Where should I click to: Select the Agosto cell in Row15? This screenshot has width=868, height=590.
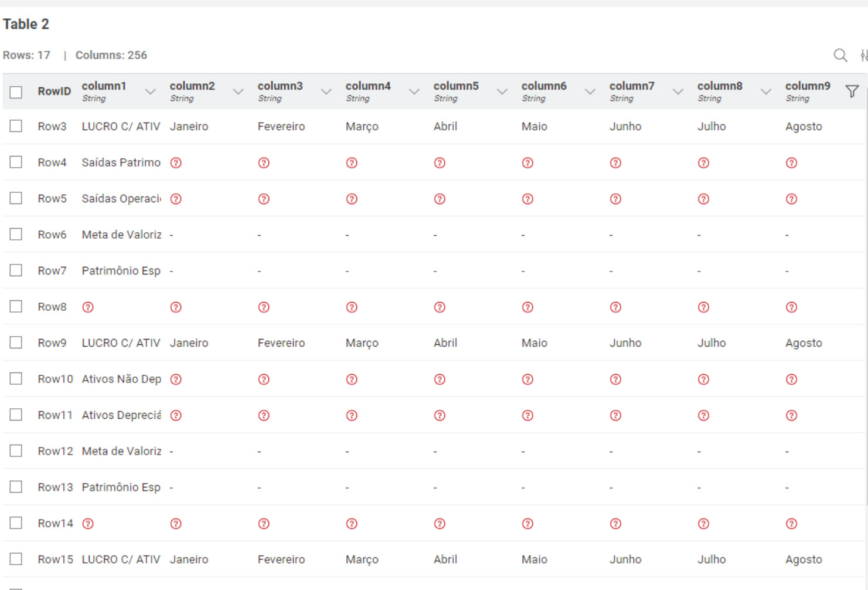[804, 560]
